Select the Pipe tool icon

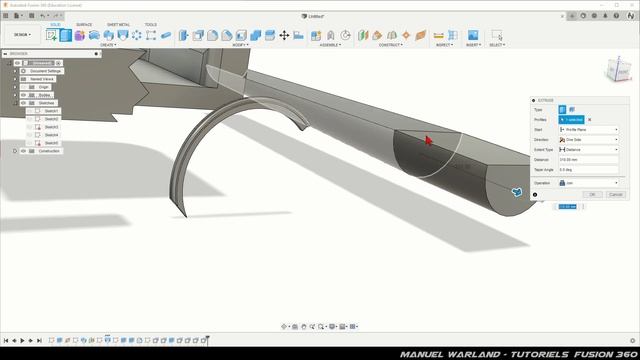(166, 35)
